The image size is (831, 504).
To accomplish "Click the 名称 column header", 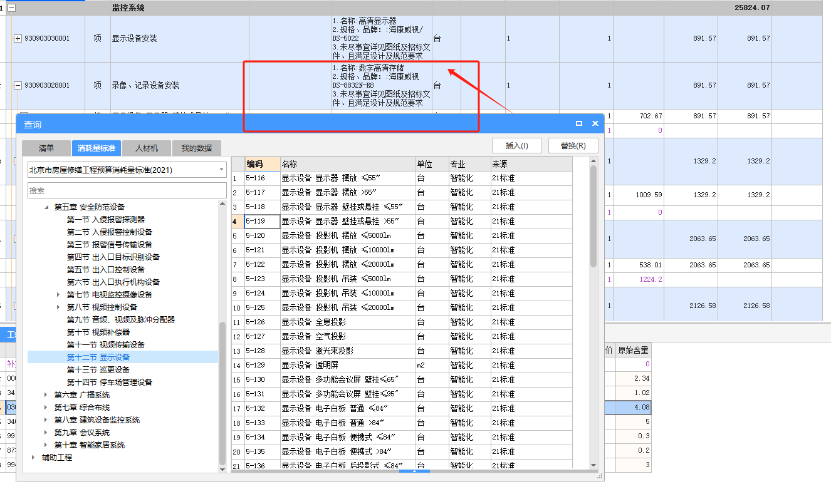I will [348, 164].
